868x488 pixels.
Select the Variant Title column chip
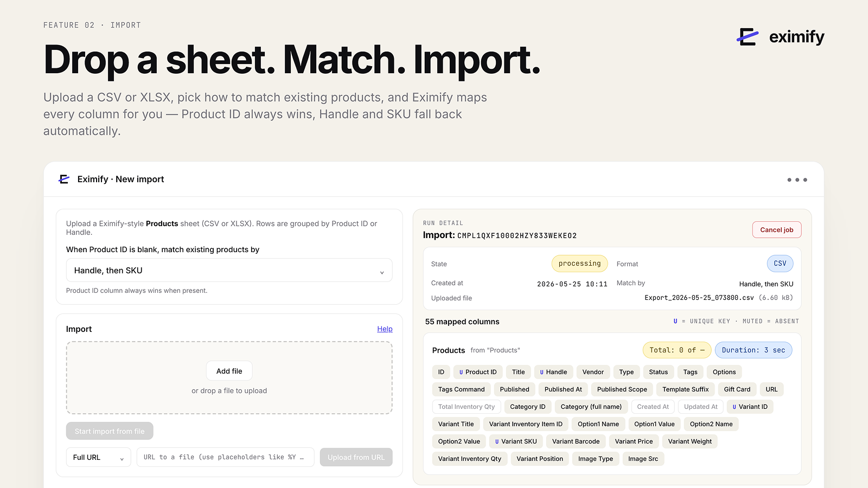(456, 424)
